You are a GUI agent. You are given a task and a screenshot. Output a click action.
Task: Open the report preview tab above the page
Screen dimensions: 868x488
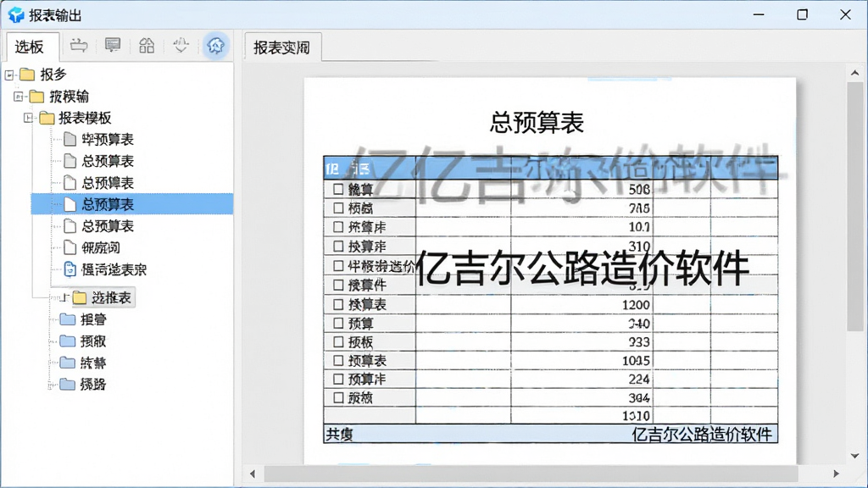point(282,47)
